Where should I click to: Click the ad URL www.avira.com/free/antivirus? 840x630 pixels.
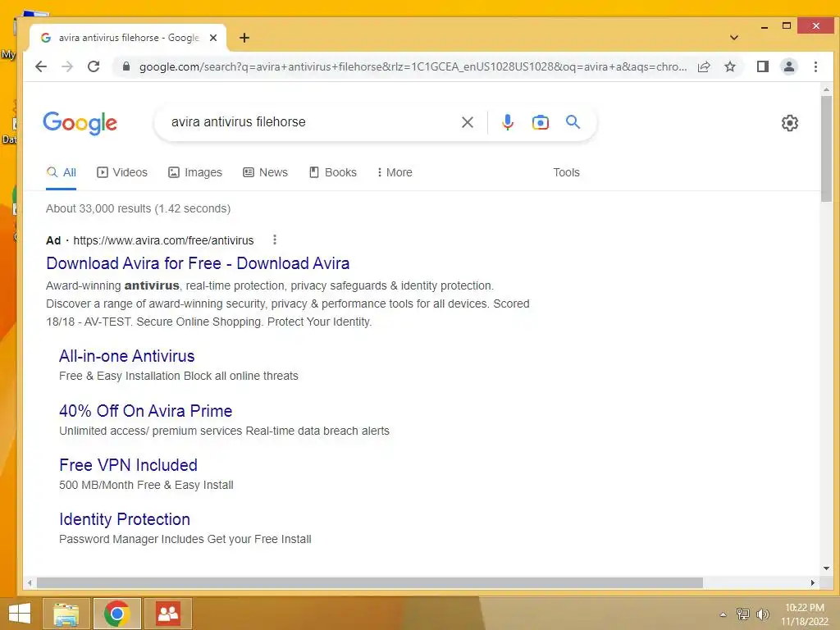coord(163,240)
